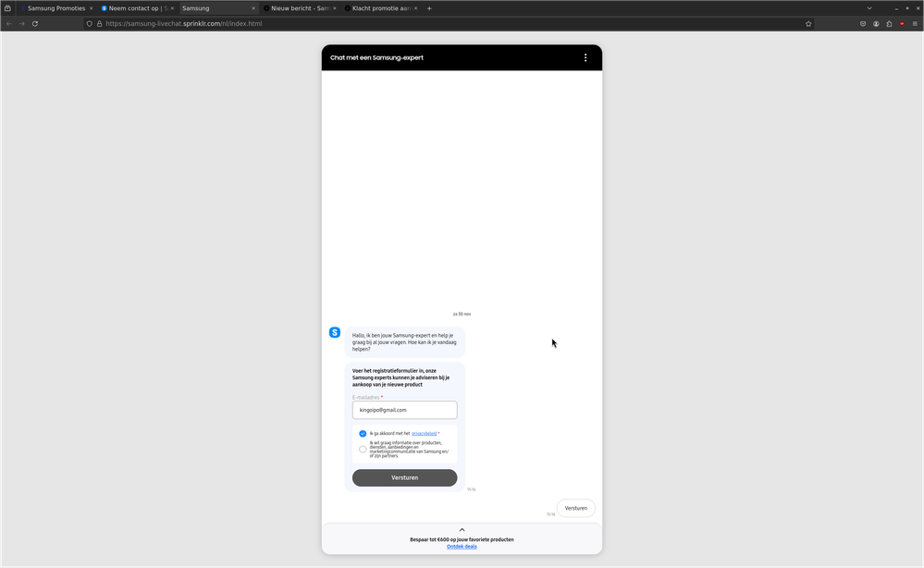Click the 'Hallo, ik ben jouw Samsung-expert' greeting message
This screenshot has width=924, height=568.
coord(405,342)
